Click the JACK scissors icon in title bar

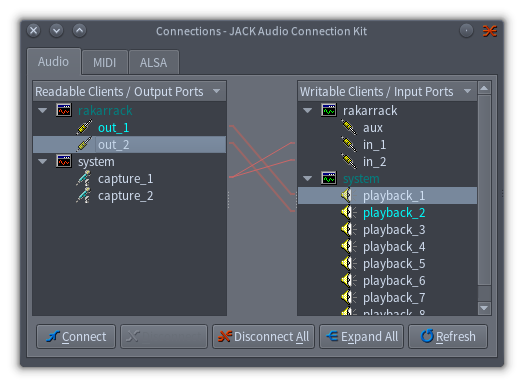tap(490, 31)
